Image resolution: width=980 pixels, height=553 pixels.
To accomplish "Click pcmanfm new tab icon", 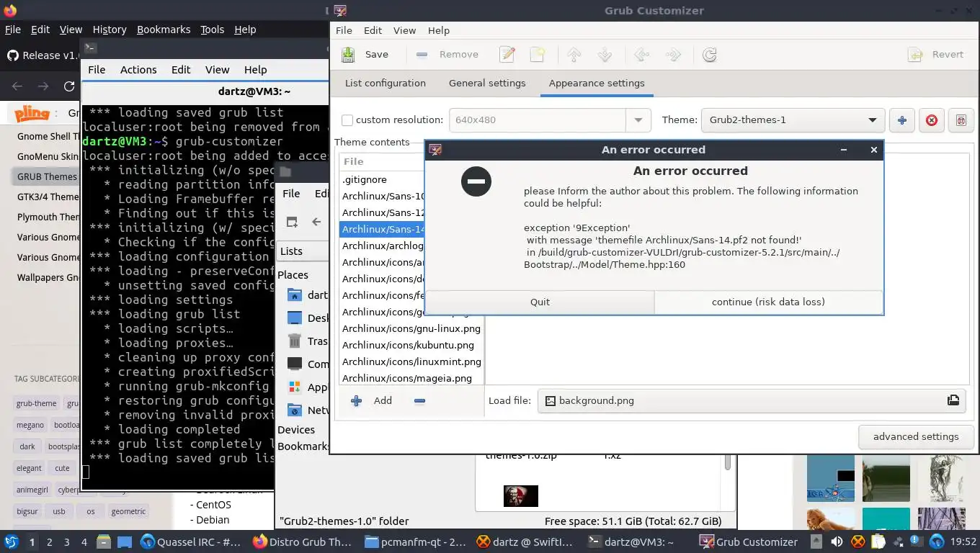I will [x=292, y=222].
